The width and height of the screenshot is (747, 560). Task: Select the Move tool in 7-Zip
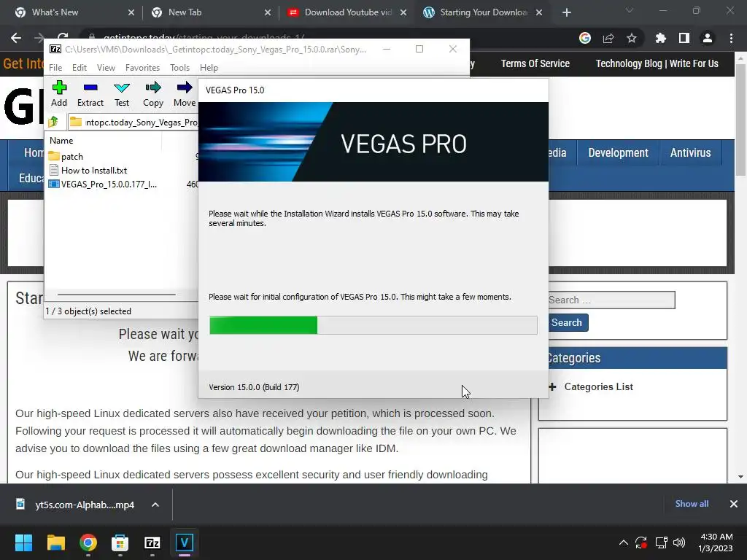click(185, 94)
